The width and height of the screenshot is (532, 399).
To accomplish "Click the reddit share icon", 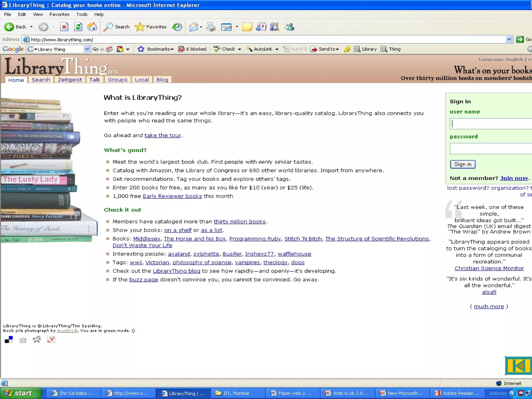I will coord(37,340).
